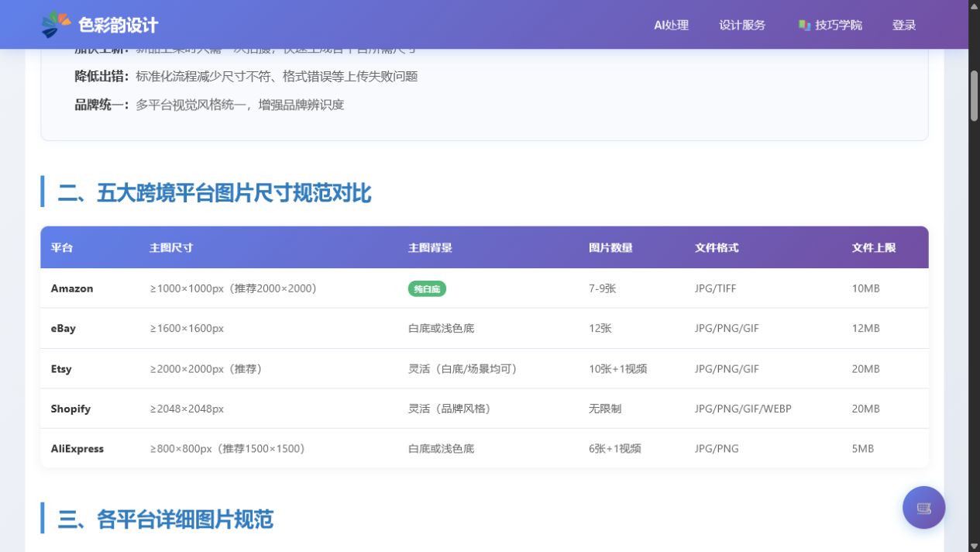
Task: Click the 12张 cell
Action: point(600,329)
